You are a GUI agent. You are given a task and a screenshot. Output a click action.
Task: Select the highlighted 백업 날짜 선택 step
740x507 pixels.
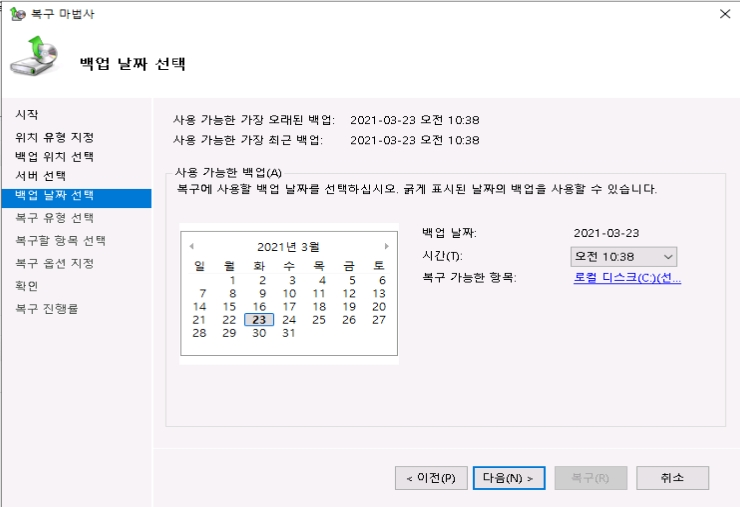(x=76, y=198)
